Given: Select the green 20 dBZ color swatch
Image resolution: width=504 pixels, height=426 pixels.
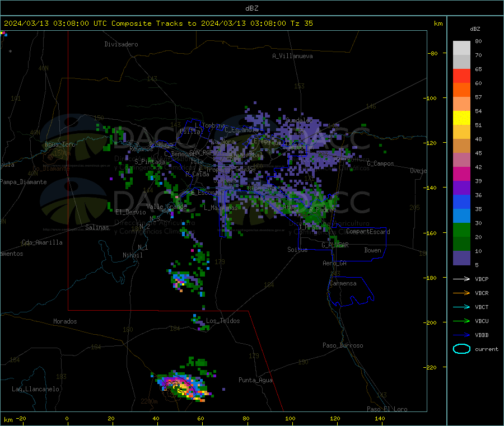Looking at the screenshot, I should pos(461,230).
